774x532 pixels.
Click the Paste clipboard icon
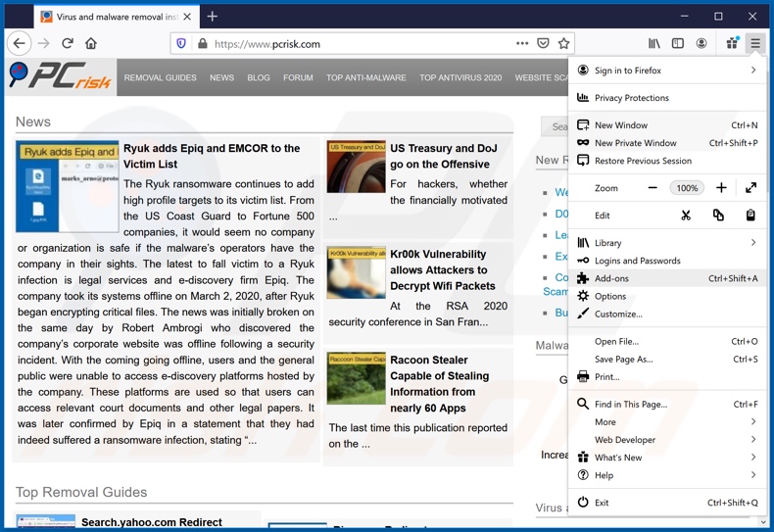(750, 216)
